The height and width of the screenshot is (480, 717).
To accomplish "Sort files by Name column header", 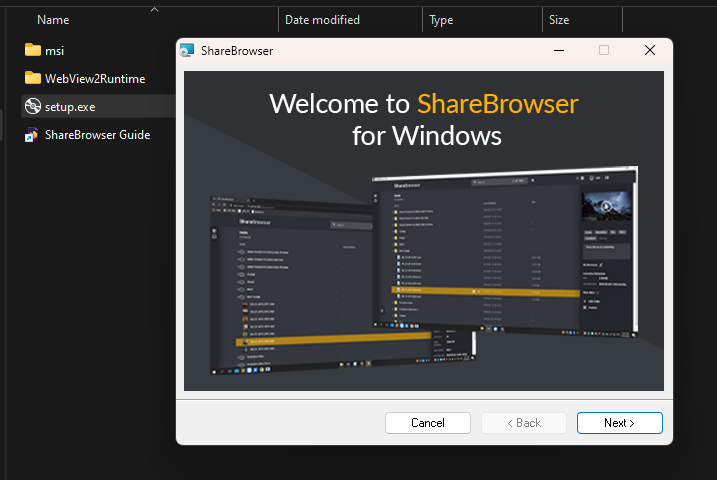I will [53, 20].
